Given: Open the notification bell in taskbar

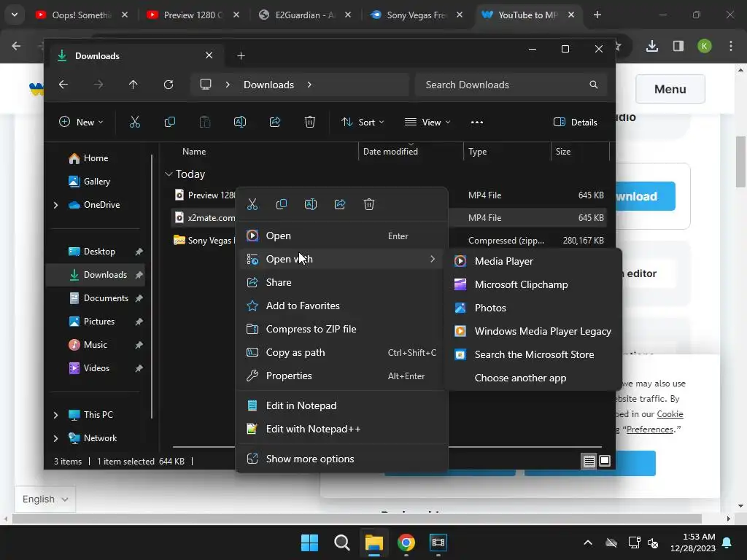Looking at the screenshot, I should click(x=727, y=542).
